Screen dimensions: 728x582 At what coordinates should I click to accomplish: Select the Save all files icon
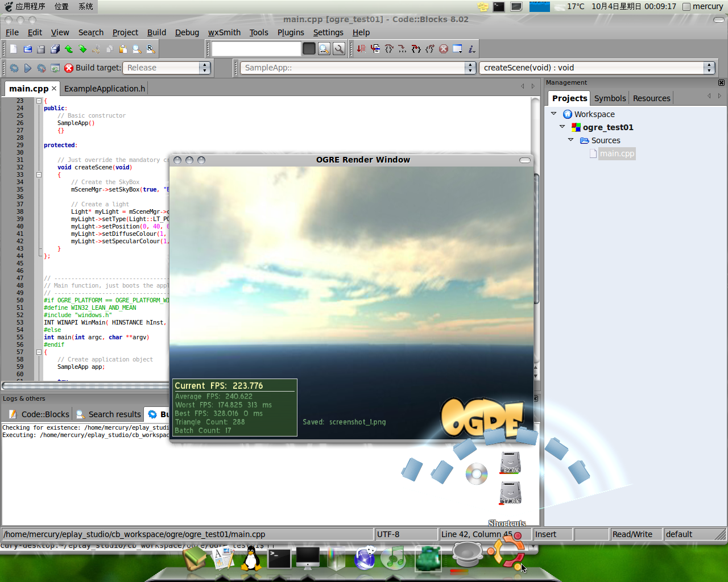tap(55, 48)
